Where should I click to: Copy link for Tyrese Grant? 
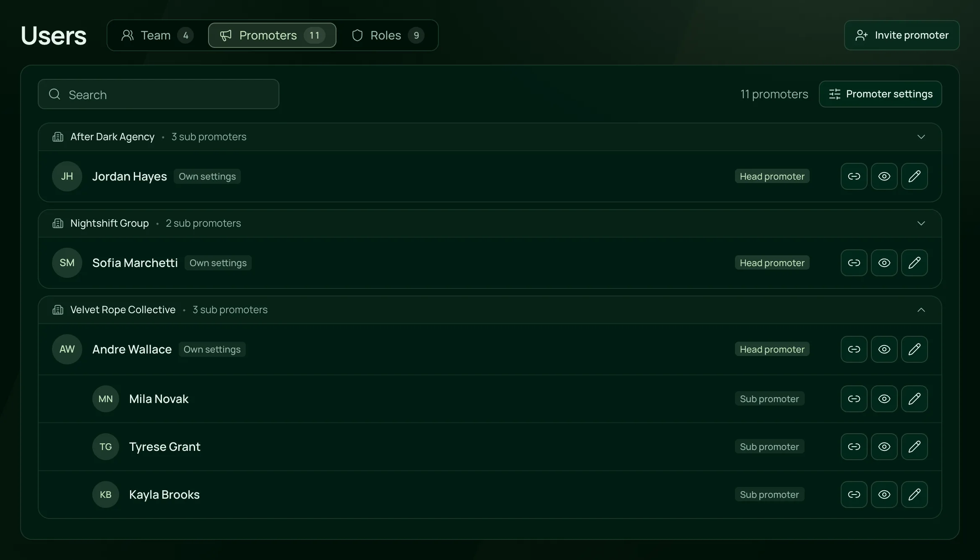pyautogui.click(x=854, y=447)
